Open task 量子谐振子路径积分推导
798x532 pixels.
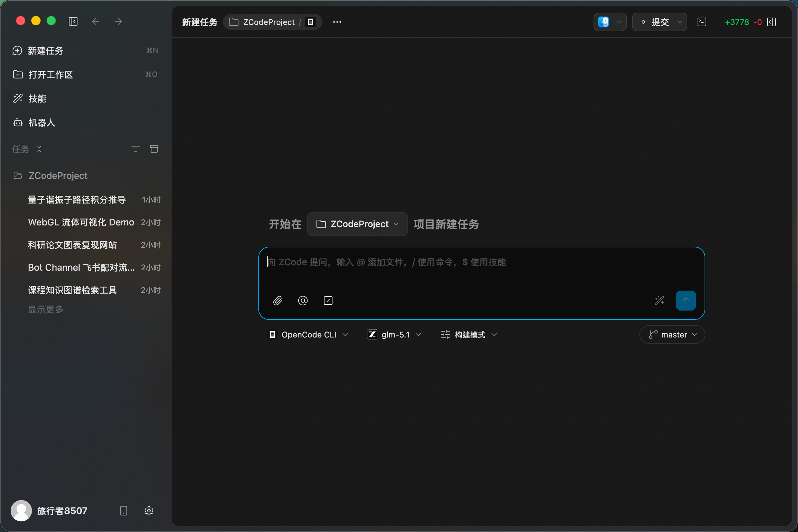coord(77,199)
